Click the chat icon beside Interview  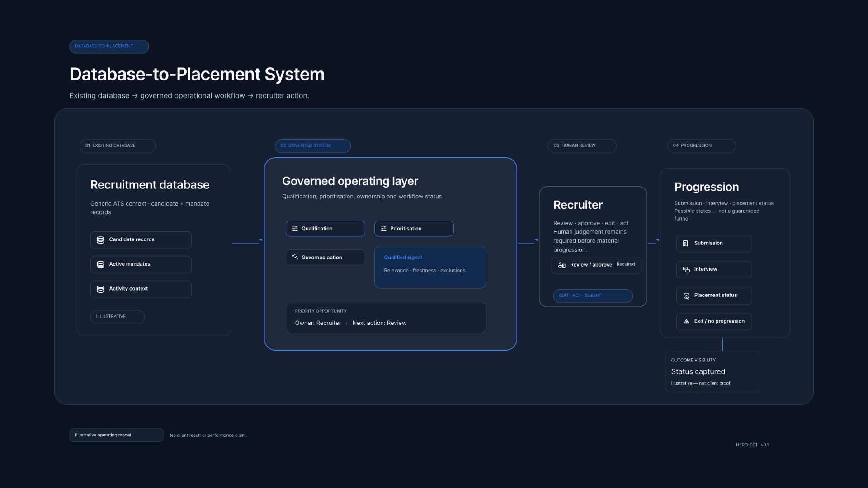point(686,269)
